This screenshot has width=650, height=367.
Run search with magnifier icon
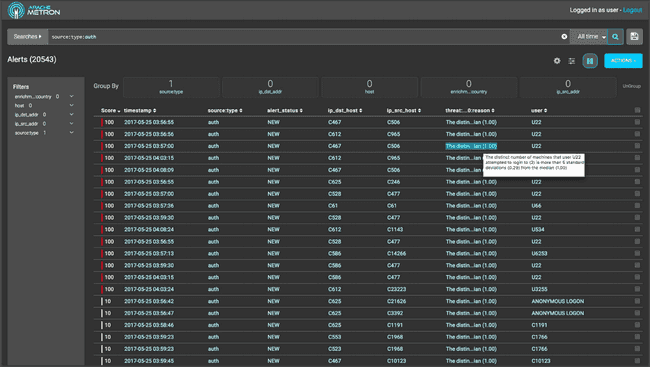point(615,36)
